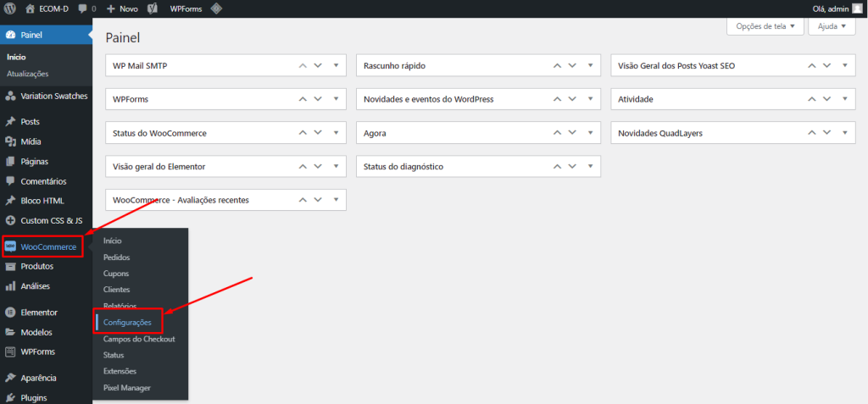Move WPForms widget down
This screenshot has width=868, height=404.
coord(318,99)
